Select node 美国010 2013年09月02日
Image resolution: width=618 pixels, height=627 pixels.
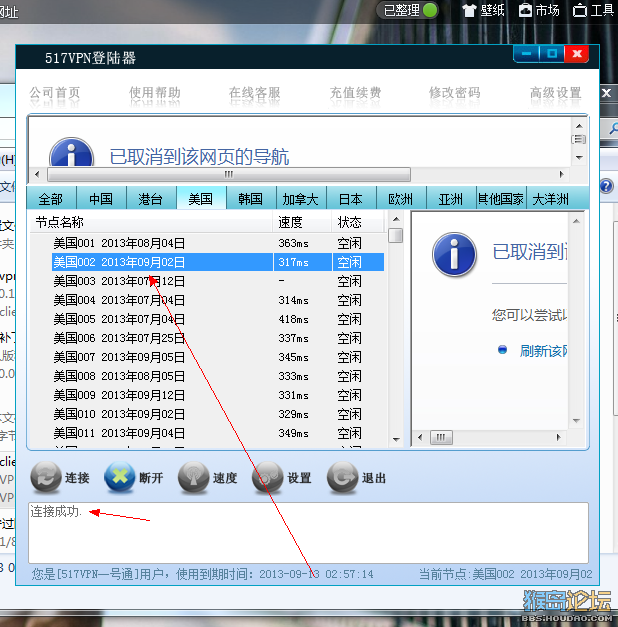pyautogui.click(x=218, y=414)
